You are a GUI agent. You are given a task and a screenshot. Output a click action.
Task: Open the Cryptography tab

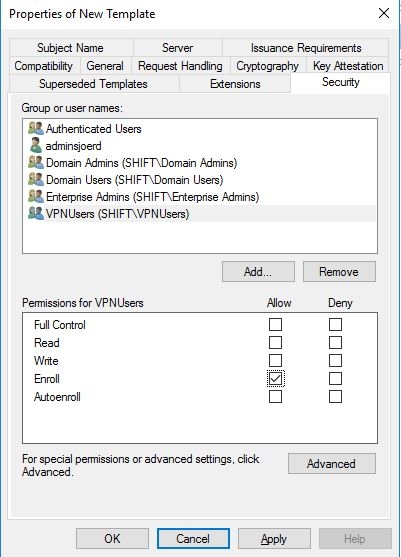(267, 66)
